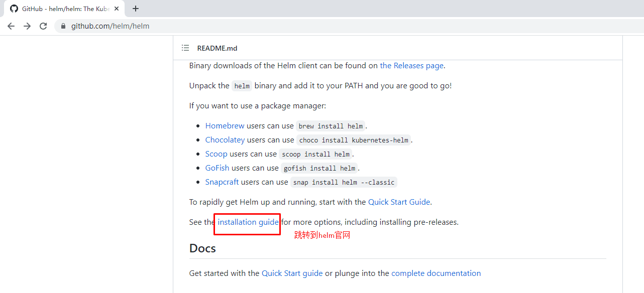Click the Docs heading
The image size is (644, 293).
pyautogui.click(x=202, y=248)
